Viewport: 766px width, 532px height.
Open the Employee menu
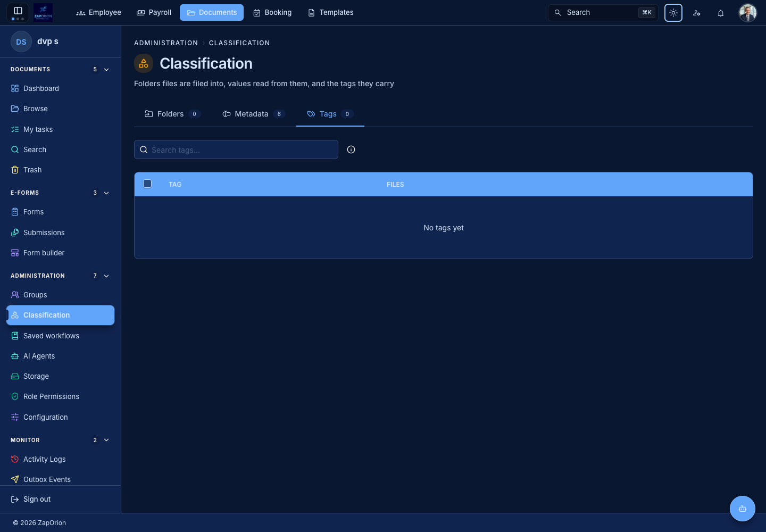(x=98, y=12)
